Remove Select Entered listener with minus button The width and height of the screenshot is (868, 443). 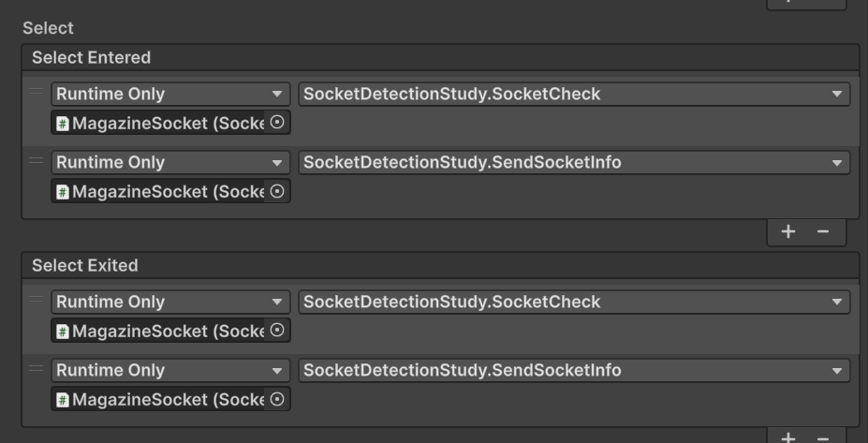point(823,231)
